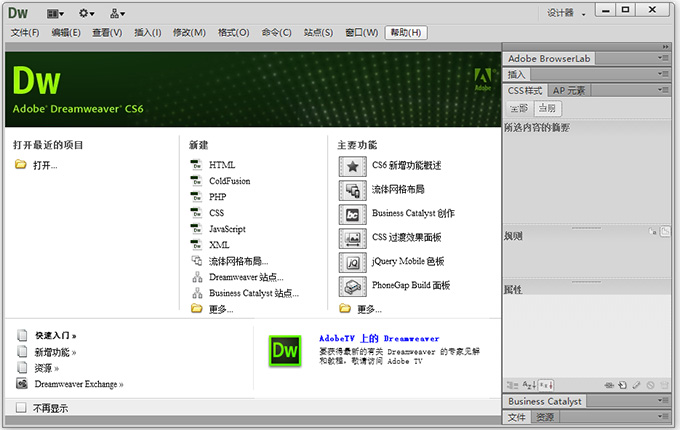Show category view in properties pane
The image size is (680, 430).
pyautogui.click(x=513, y=385)
